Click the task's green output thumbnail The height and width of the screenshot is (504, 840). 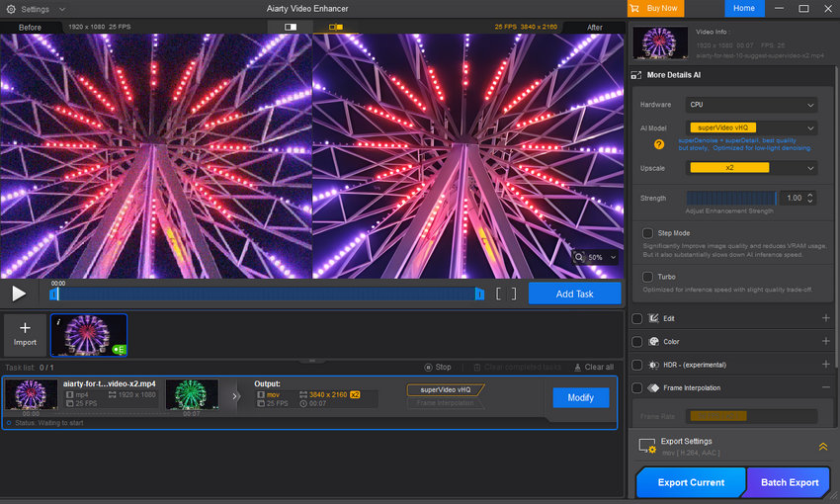point(192,394)
